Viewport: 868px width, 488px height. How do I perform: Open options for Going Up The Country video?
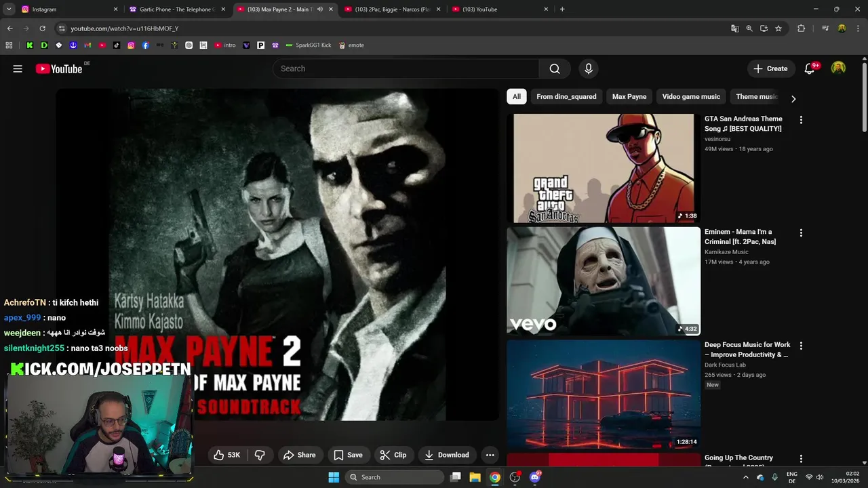tap(801, 459)
